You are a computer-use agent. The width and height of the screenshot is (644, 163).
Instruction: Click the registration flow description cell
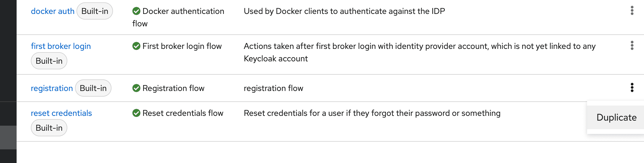coord(273,88)
